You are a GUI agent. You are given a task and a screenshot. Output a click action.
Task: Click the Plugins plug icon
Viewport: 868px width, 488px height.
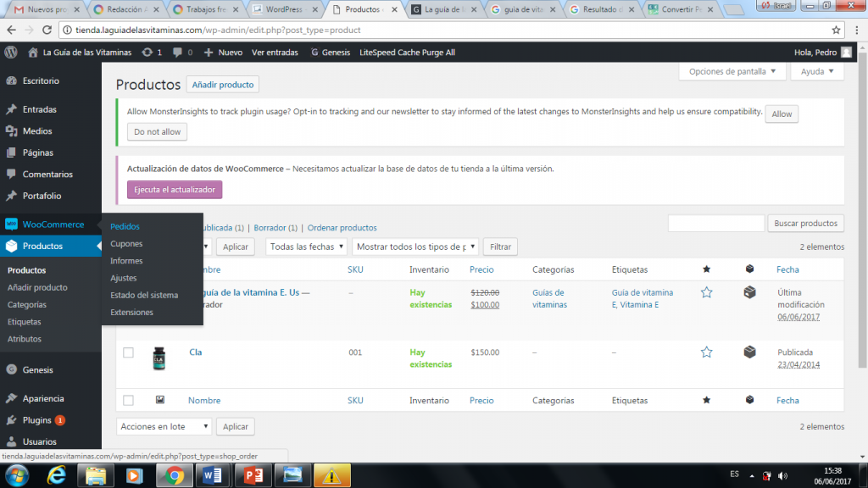click(12, 420)
